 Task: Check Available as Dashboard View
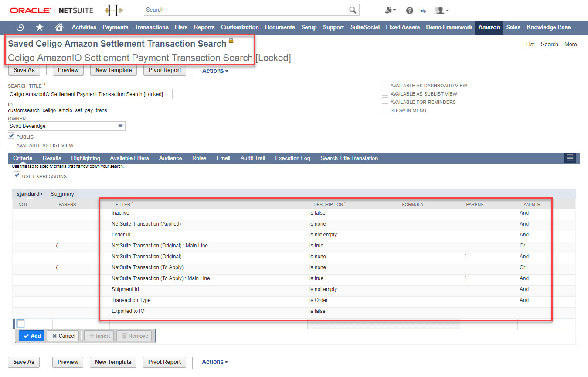point(385,84)
